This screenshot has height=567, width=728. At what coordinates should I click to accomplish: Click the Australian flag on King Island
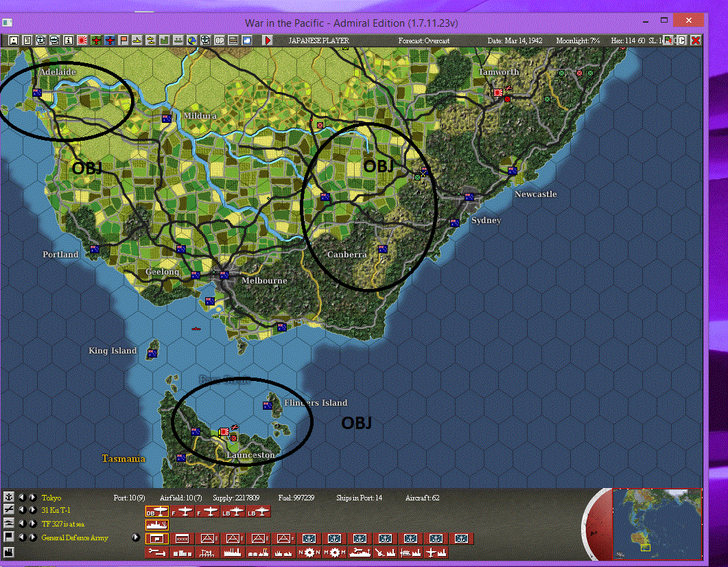click(152, 354)
